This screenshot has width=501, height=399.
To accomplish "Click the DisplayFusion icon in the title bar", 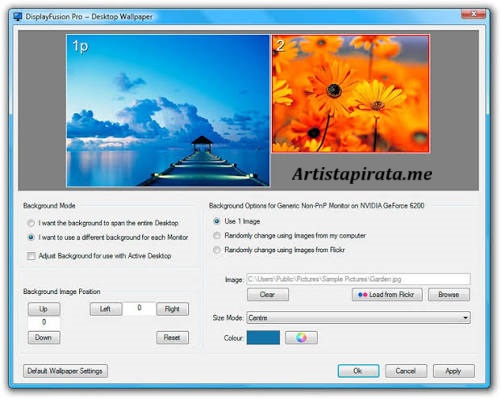I will click(x=18, y=17).
